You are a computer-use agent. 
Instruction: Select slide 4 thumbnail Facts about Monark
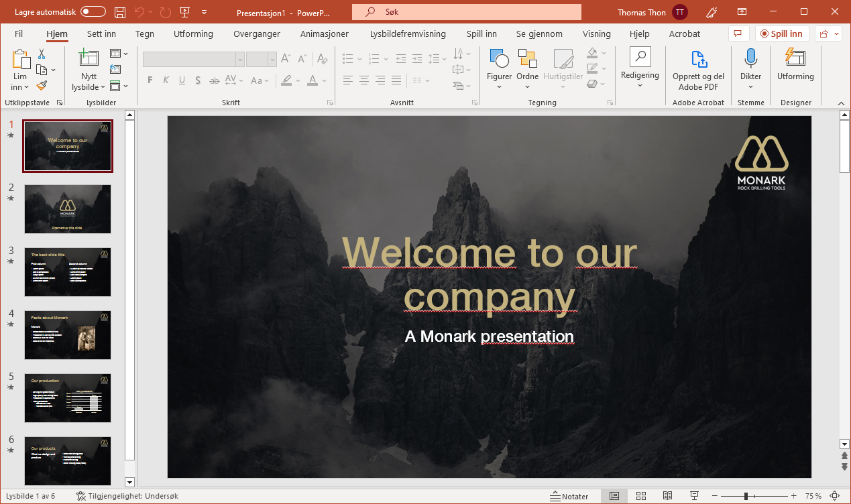click(x=68, y=334)
